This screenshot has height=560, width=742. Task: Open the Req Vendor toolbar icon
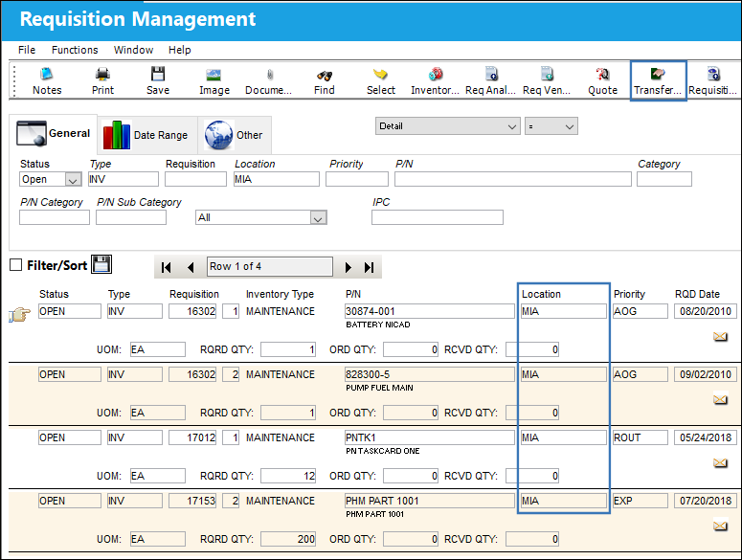coord(547,80)
